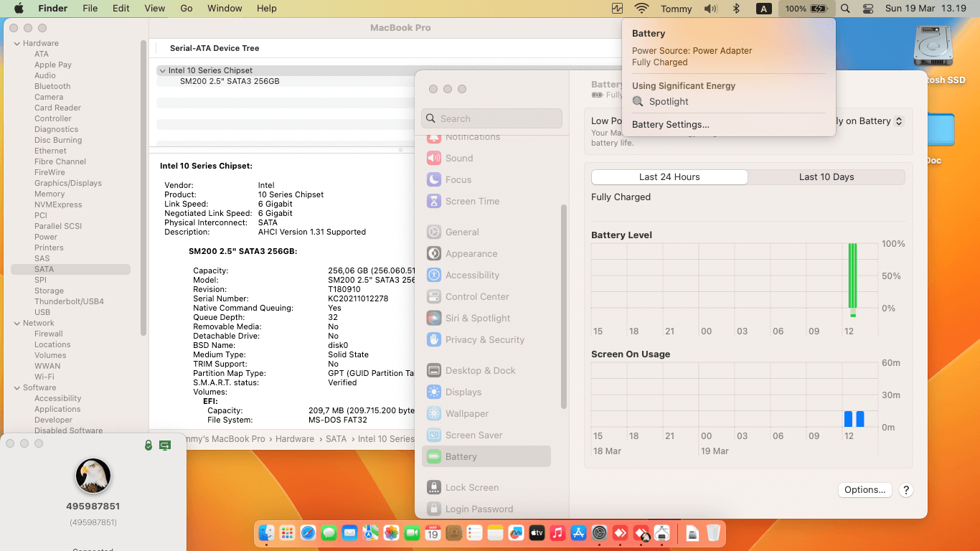980x551 pixels.
Task: Open FaceTime in the Dock
Action: [412, 533]
